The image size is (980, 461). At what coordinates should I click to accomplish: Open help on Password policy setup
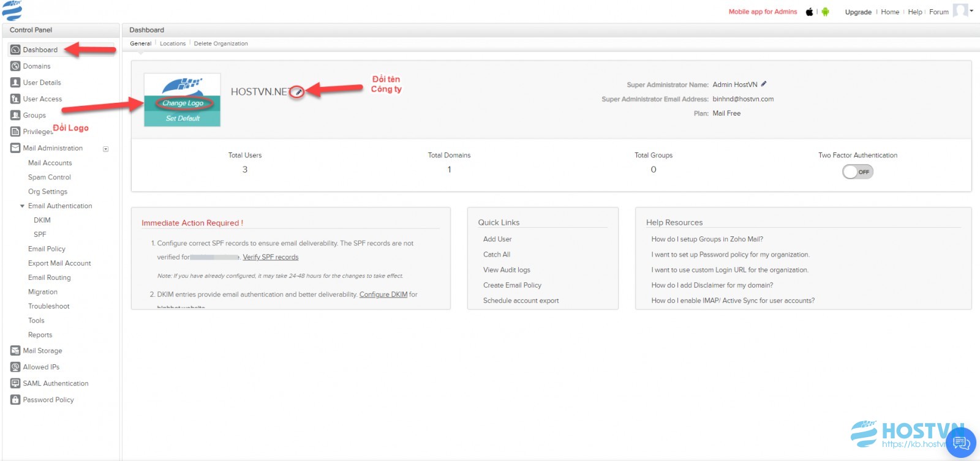pyautogui.click(x=731, y=255)
